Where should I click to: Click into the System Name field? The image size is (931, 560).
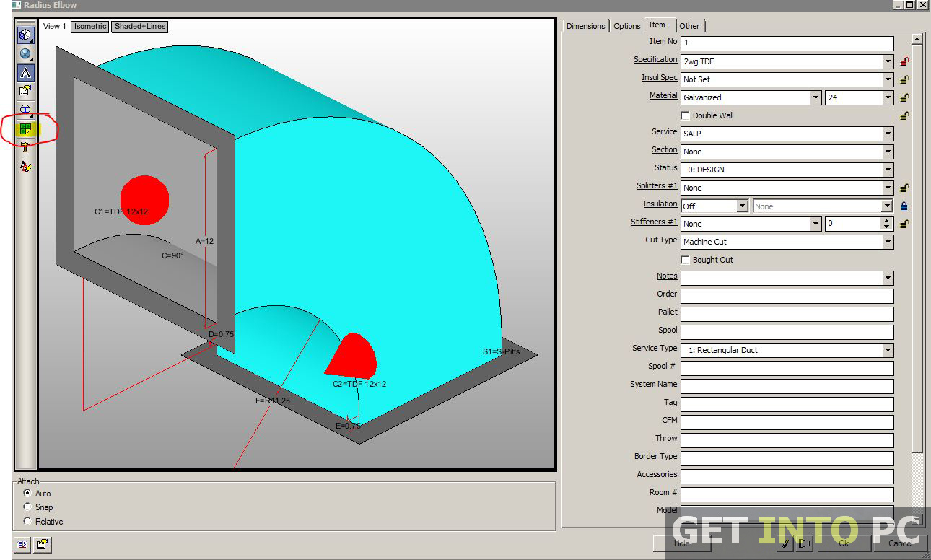coord(787,386)
